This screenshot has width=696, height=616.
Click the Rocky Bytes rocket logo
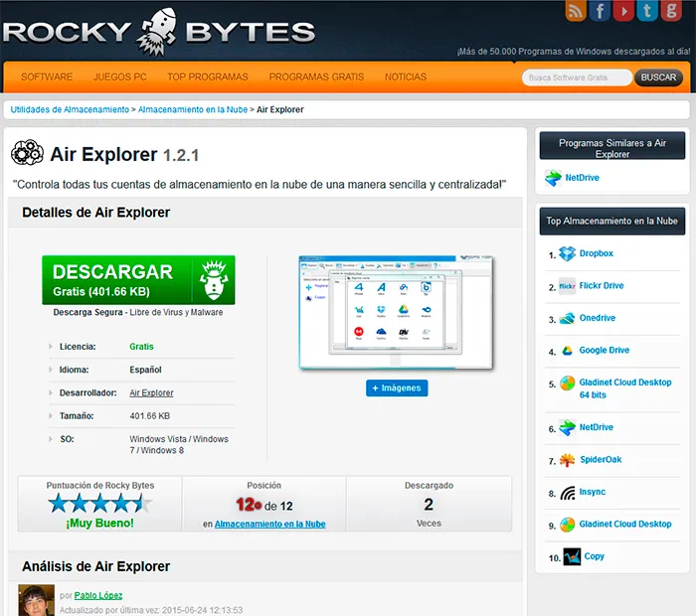point(157,31)
